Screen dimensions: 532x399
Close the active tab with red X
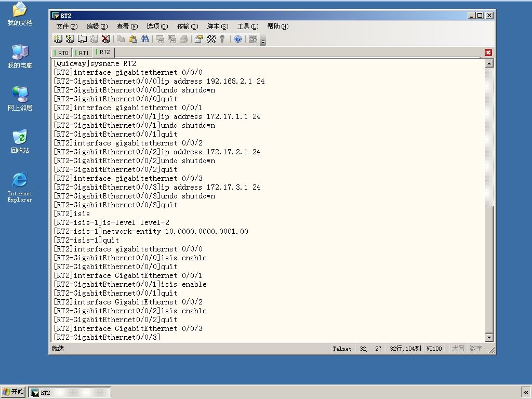[488, 52]
